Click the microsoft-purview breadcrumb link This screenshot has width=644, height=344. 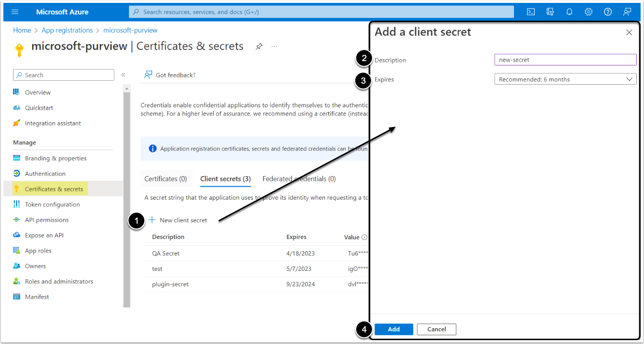point(130,30)
